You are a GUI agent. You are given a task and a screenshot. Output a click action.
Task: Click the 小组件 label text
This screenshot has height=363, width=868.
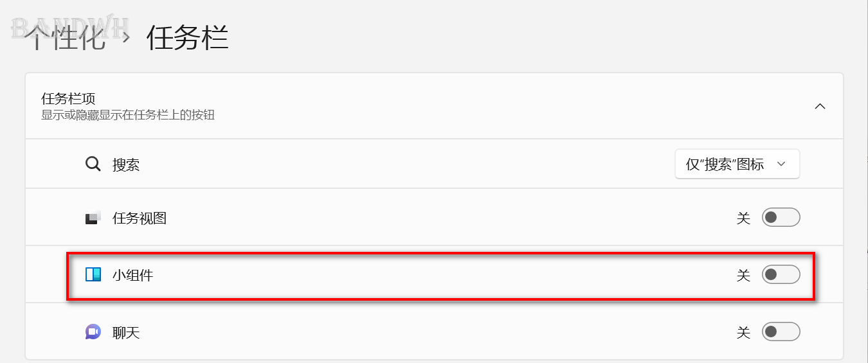click(x=133, y=276)
